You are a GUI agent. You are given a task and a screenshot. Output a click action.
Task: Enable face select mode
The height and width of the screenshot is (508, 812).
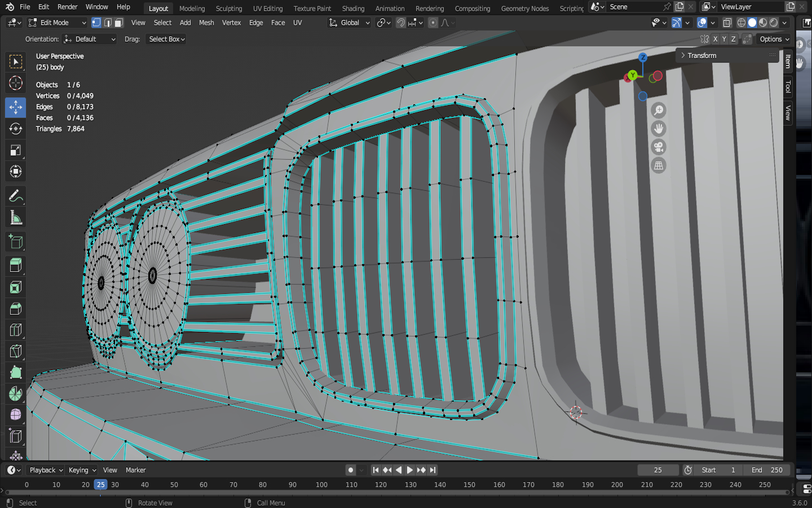coord(119,23)
